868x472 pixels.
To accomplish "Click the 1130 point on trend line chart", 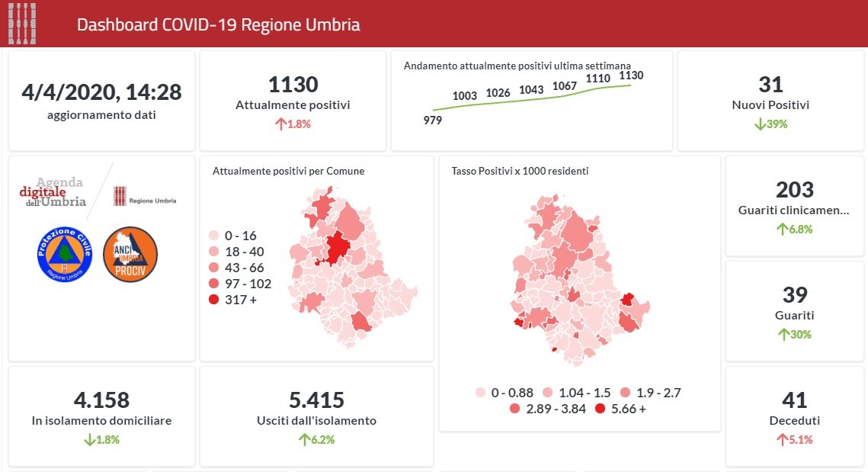I will [x=630, y=85].
